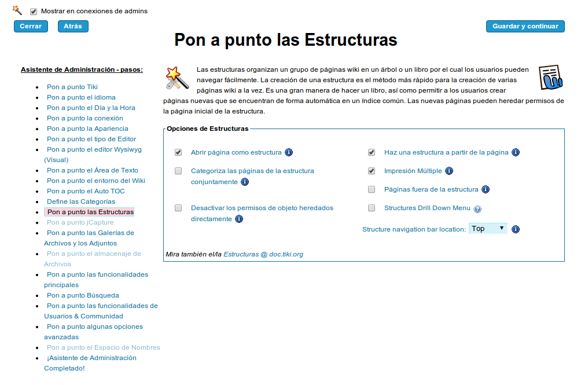Select Define las Categorías wizard step

(81, 201)
